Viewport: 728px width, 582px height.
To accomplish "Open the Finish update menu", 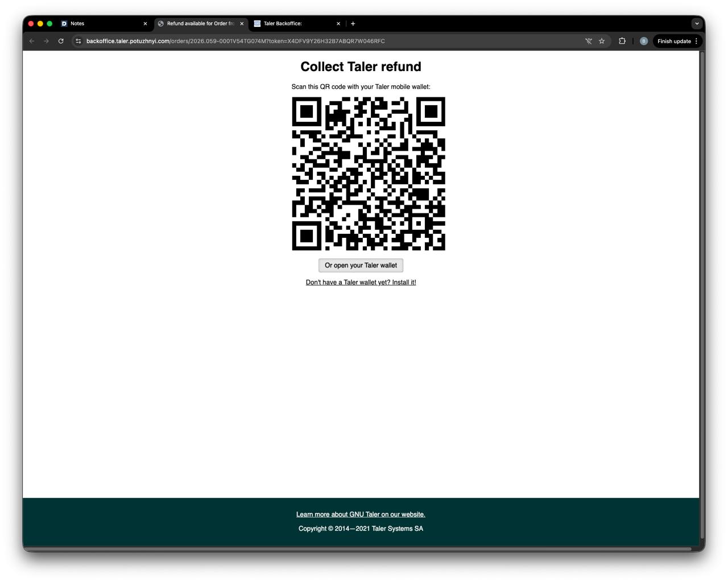I will point(677,41).
